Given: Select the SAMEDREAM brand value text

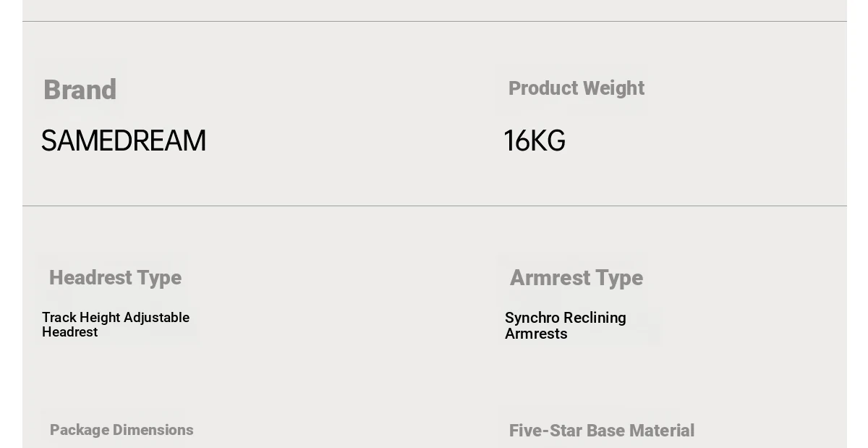Looking at the screenshot, I should (124, 141).
